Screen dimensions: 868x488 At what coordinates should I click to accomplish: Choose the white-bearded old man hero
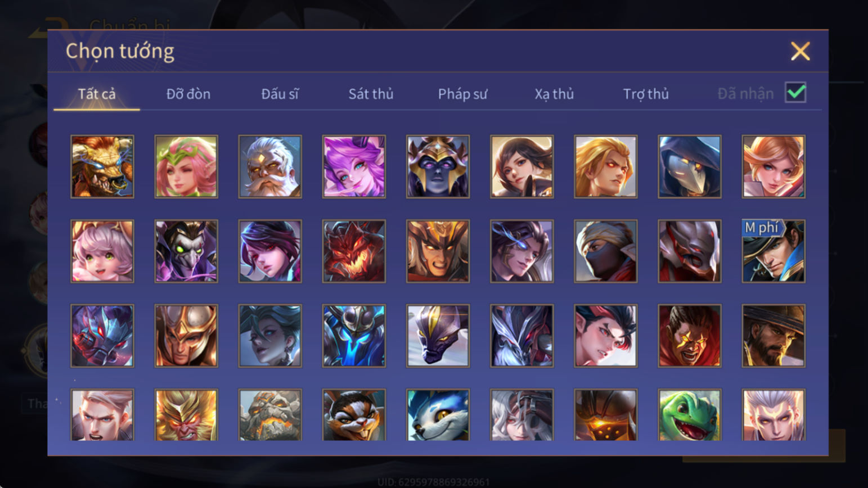[270, 166]
